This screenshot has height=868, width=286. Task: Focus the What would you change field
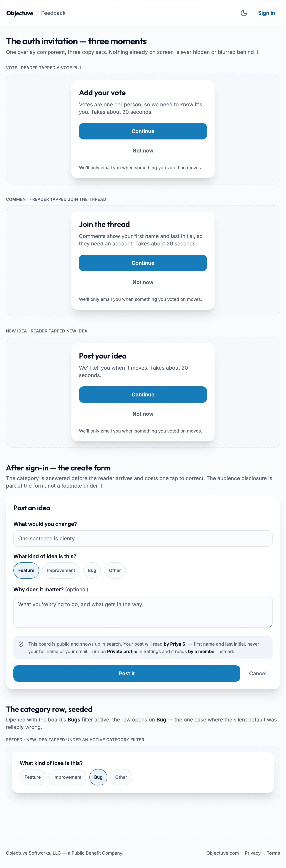(143, 539)
